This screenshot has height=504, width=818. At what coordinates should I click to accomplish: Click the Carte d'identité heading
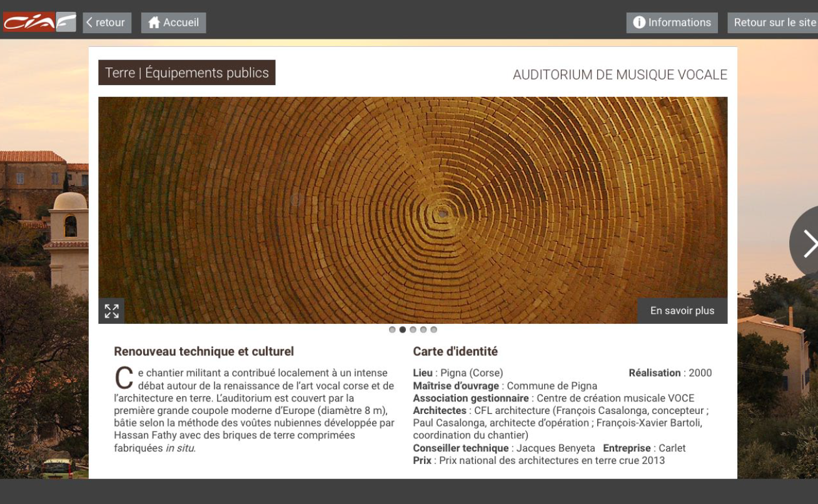455,351
